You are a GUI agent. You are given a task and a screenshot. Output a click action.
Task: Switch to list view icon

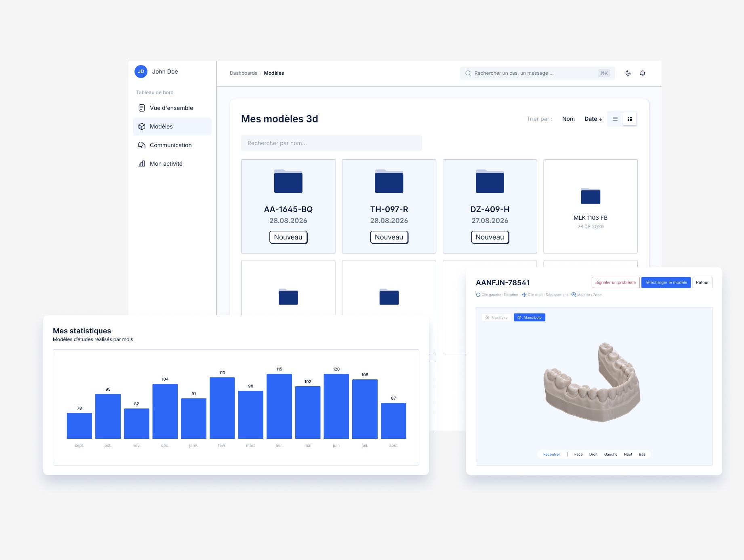[x=615, y=119]
